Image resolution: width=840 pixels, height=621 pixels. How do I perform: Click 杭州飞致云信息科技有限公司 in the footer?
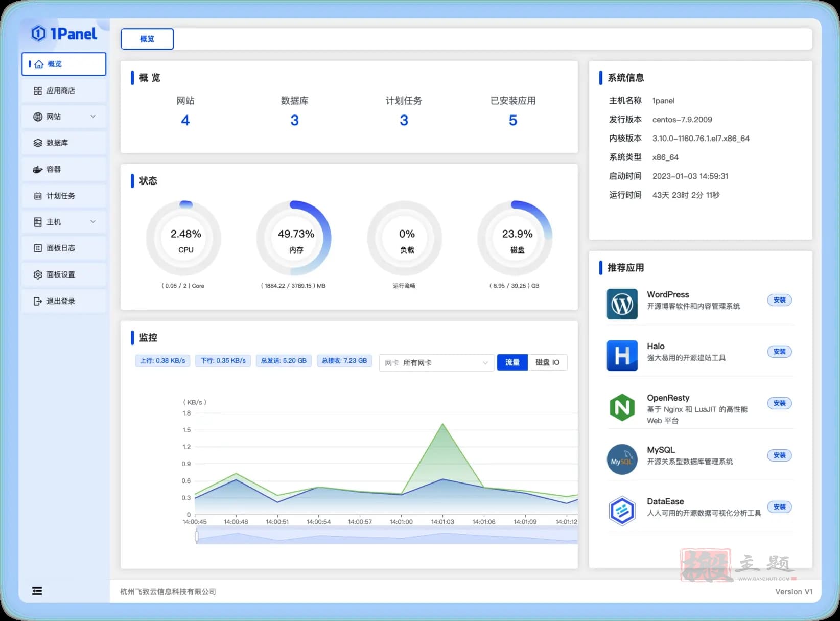pyautogui.click(x=168, y=591)
